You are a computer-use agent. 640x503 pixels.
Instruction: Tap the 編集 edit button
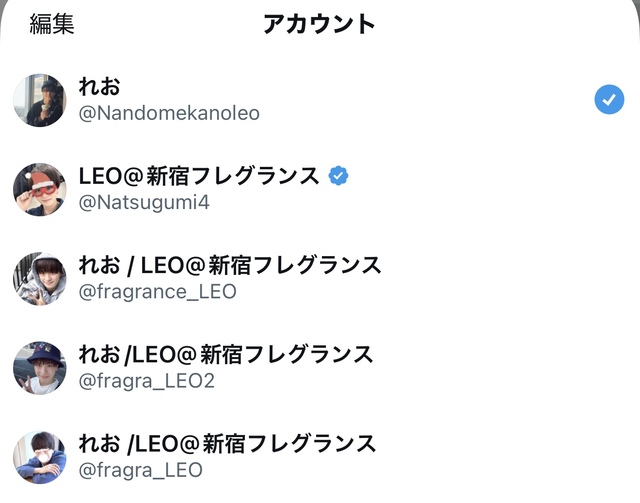pos(52,24)
